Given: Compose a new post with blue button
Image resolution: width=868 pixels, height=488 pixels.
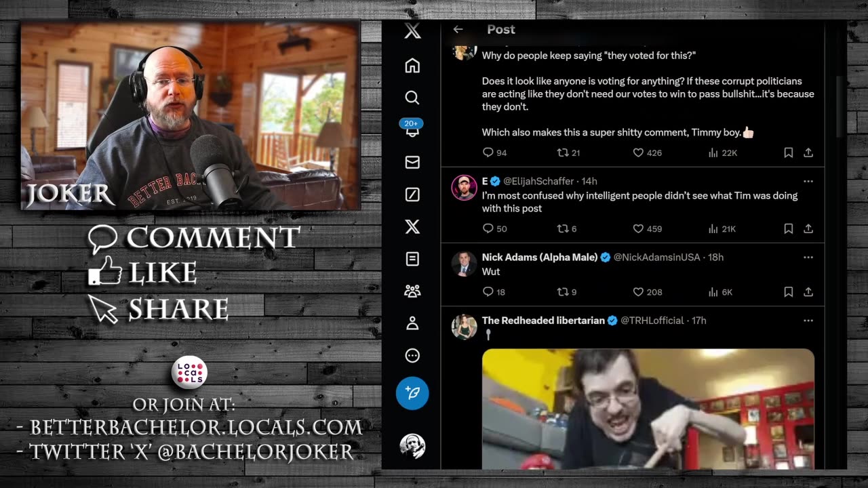Looking at the screenshot, I should coord(412,393).
